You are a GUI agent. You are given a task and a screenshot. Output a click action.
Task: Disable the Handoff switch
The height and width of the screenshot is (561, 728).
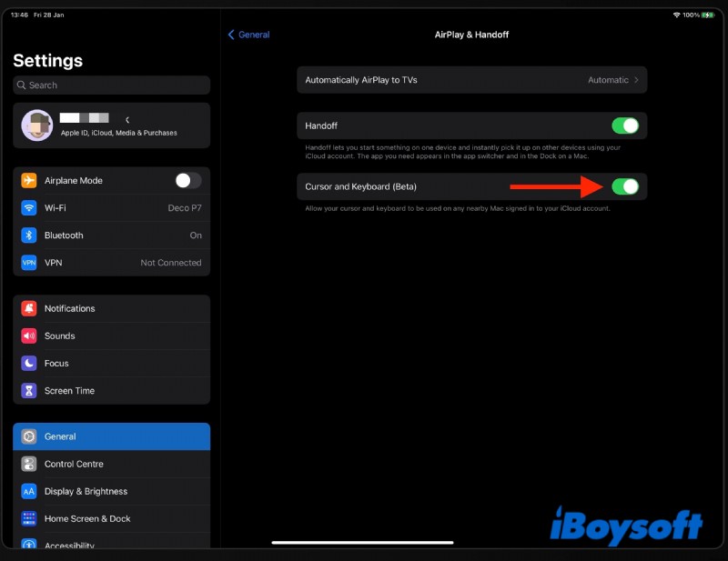click(626, 125)
